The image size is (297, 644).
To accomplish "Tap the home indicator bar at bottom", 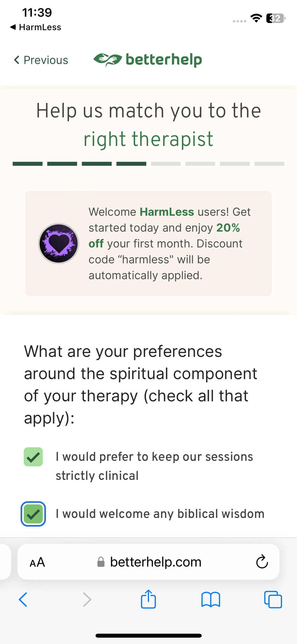I will click(149, 636).
